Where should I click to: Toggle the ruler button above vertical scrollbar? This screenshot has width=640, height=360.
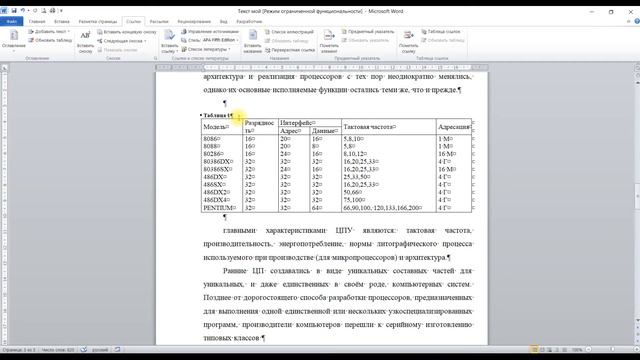click(637, 68)
